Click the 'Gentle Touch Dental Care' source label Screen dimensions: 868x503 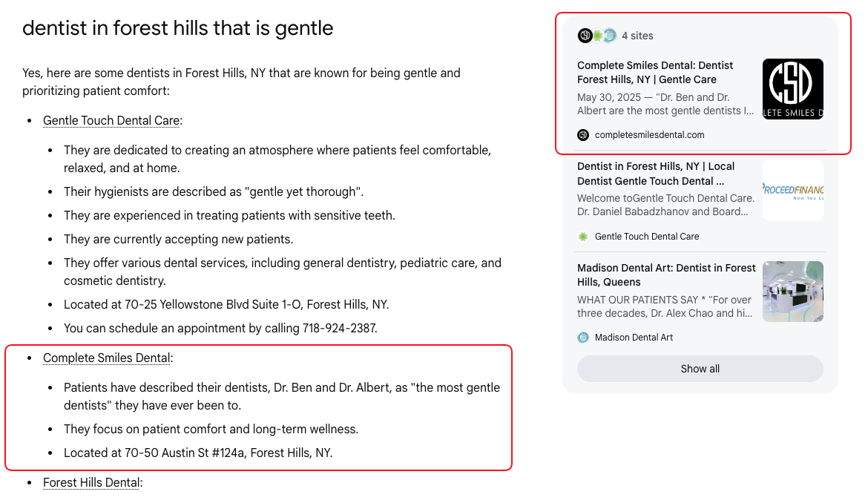[x=647, y=237]
